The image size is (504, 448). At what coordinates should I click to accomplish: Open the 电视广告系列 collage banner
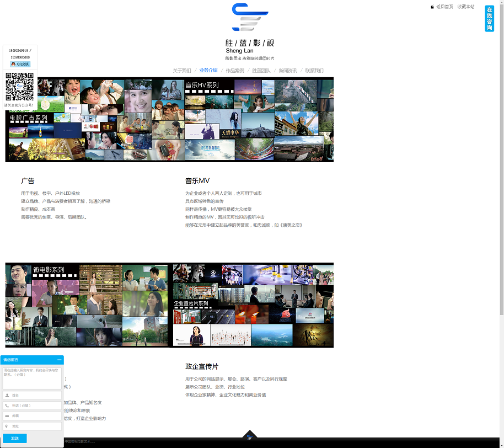(x=95, y=120)
